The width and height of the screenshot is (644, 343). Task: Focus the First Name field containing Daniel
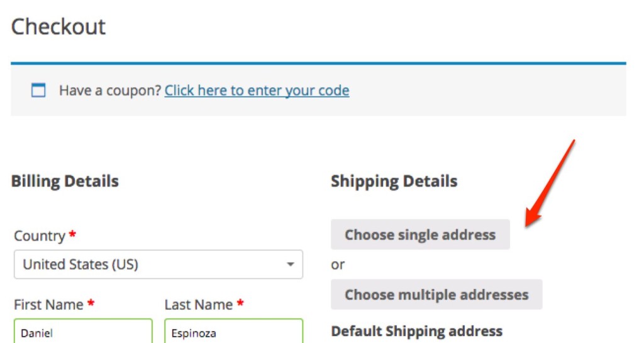coord(83,332)
